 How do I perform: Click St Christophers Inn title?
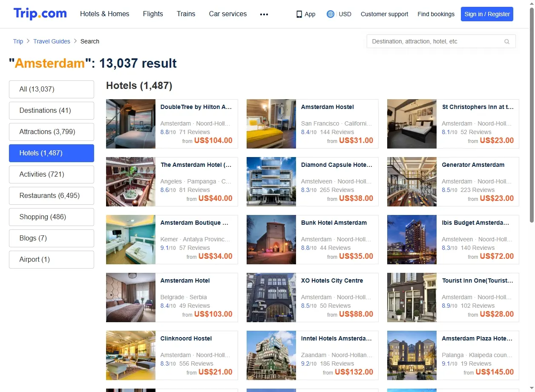pos(478,107)
